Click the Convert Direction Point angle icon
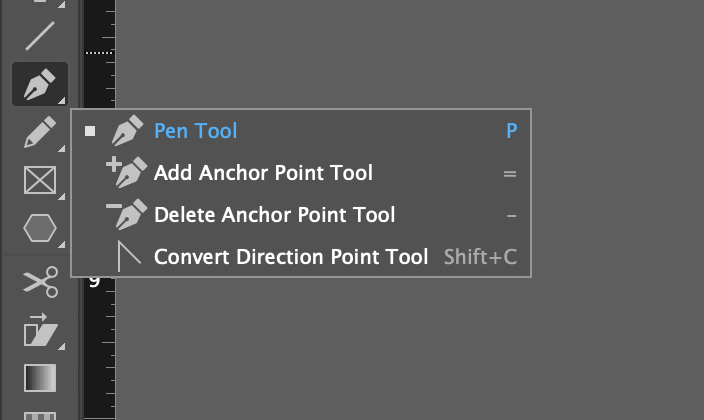The width and height of the screenshot is (704, 420). (x=129, y=256)
